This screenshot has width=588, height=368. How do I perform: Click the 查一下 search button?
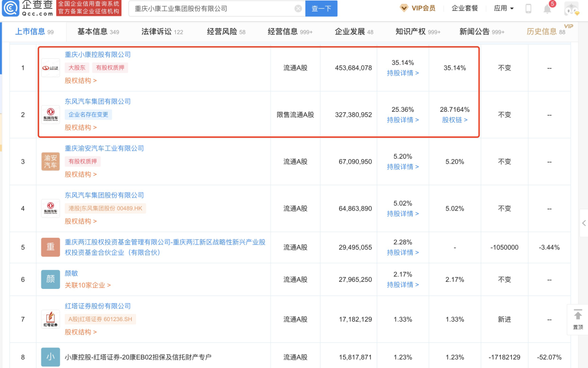(x=321, y=8)
